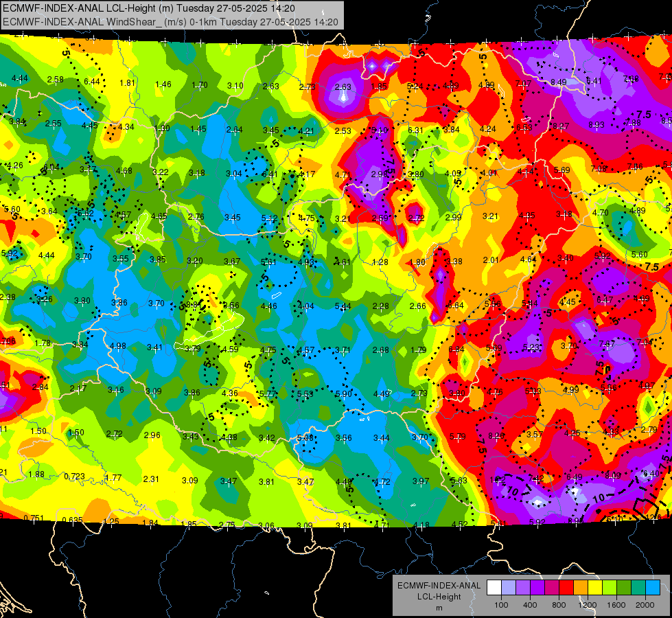This screenshot has width=672, height=618.
Task: Click the legend unit label 'm'
Action: 439,608
